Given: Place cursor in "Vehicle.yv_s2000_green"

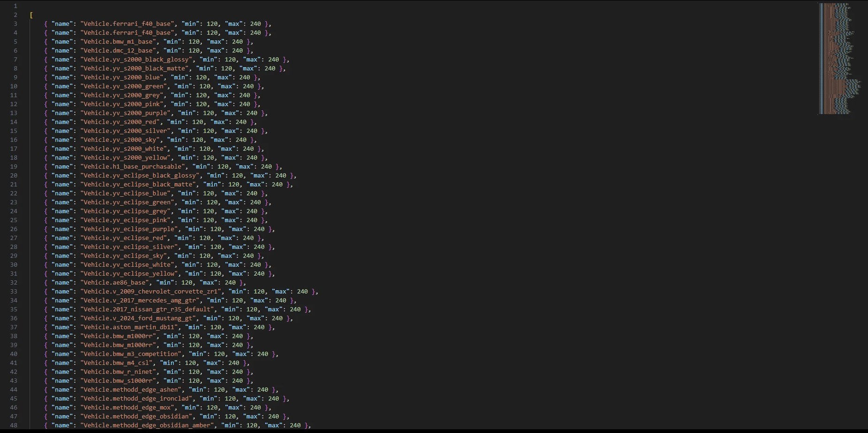Looking at the screenshot, I should pos(124,86).
